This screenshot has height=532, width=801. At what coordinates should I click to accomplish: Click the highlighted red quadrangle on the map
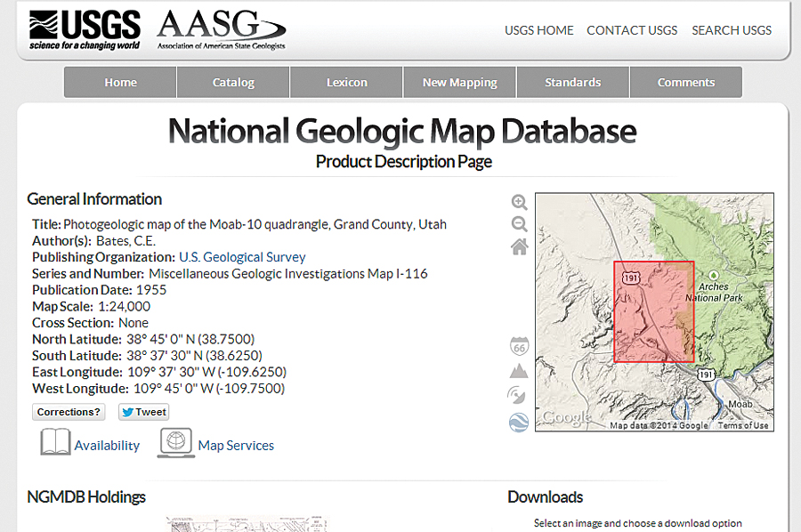click(654, 311)
